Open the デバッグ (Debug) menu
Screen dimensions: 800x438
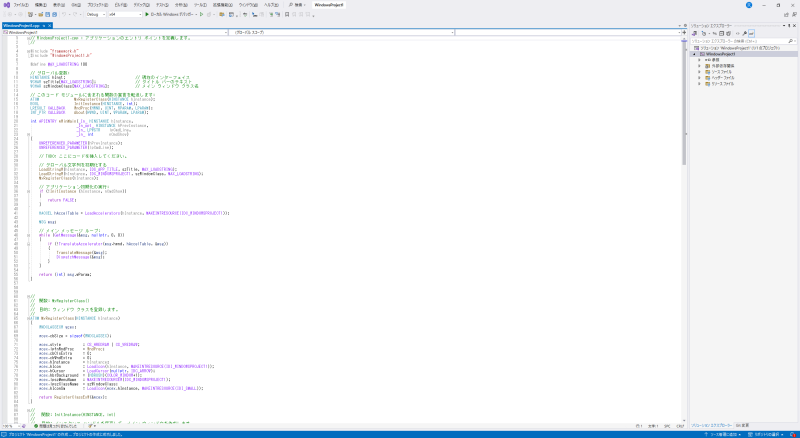(141, 5)
